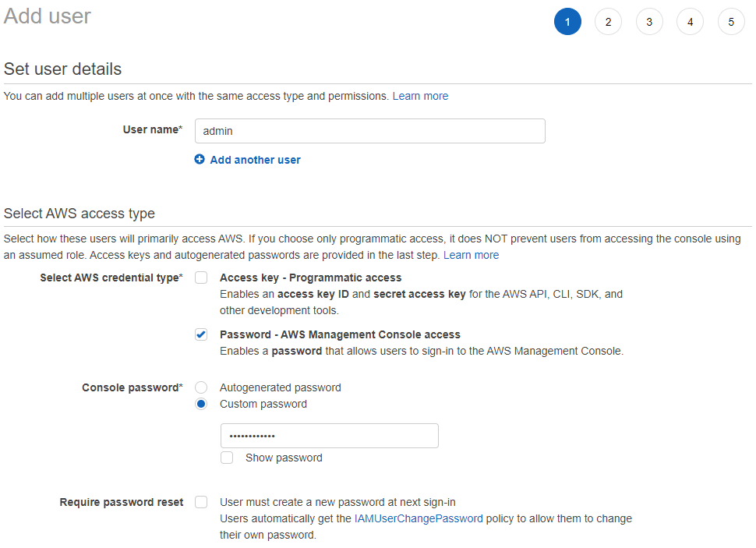Click the Add another user link
The image size is (756, 548).
coord(255,160)
